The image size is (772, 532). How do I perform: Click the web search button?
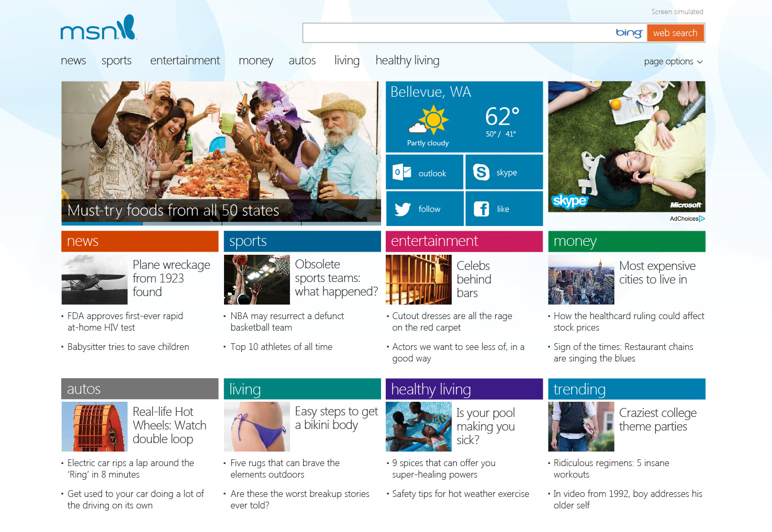coord(675,33)
